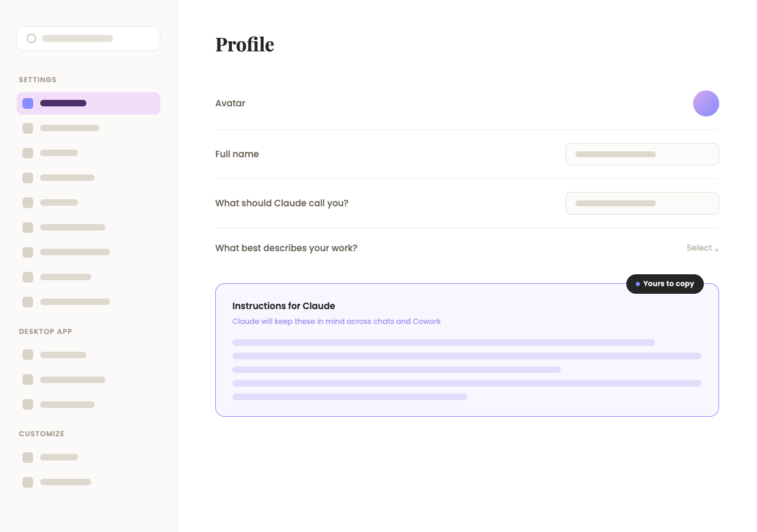Screen dimensions: 757x532
Task: Select the highlighted purple settings item icon
Action: [28, 103]
